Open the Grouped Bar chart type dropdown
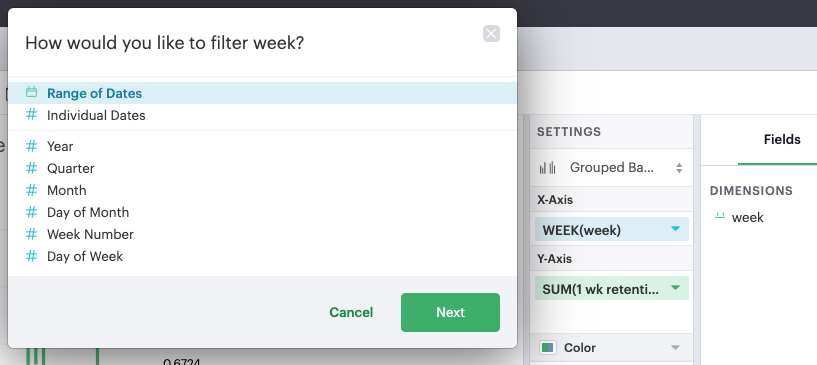The image size is (817, 365). coord(612,168)
